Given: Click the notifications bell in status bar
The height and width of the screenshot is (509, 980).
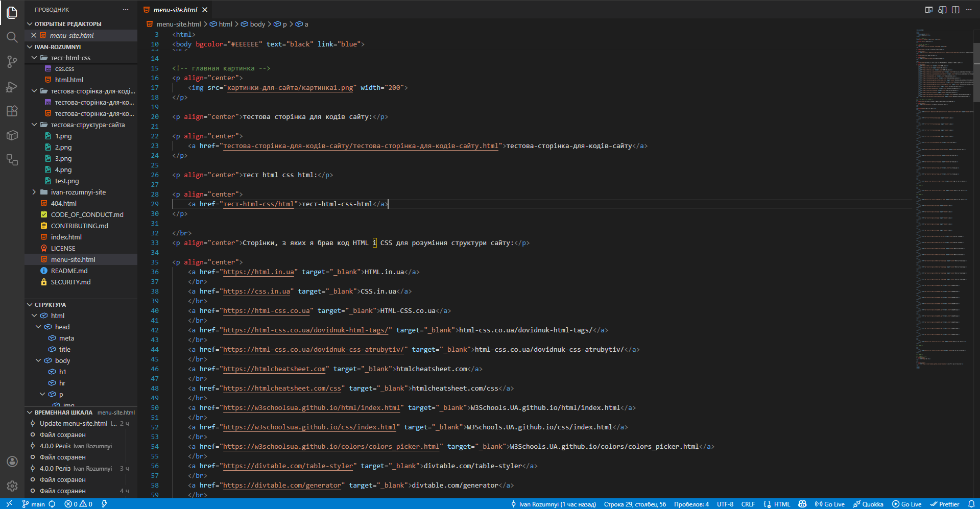Looking at the screenshot, I should pyautogui.click(x=971, y=504).
